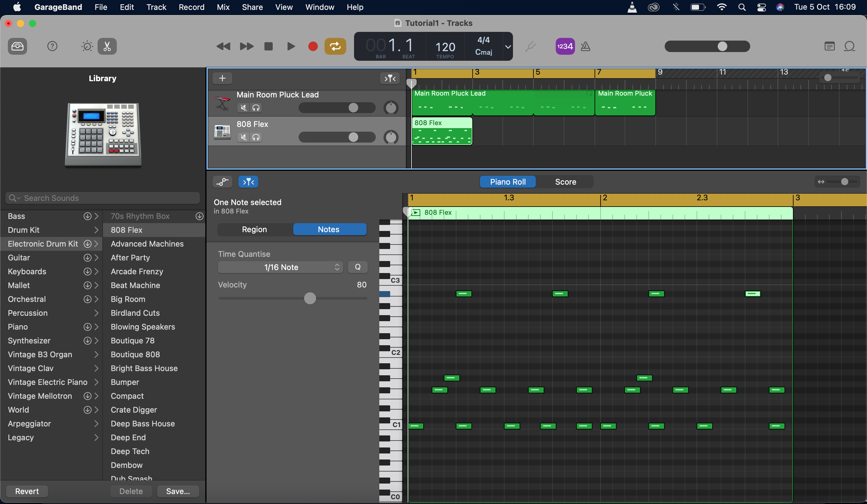Click the Piano Roll tab in editor
This screenshot has width=867, height=504.
pyautogui.click(x=508, y=181)
